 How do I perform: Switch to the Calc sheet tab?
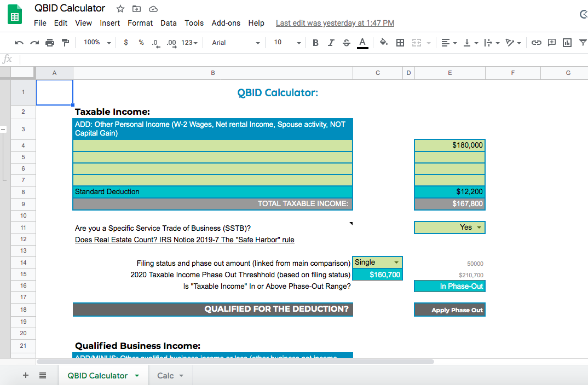pyautogui.click(x=170, y=376)
